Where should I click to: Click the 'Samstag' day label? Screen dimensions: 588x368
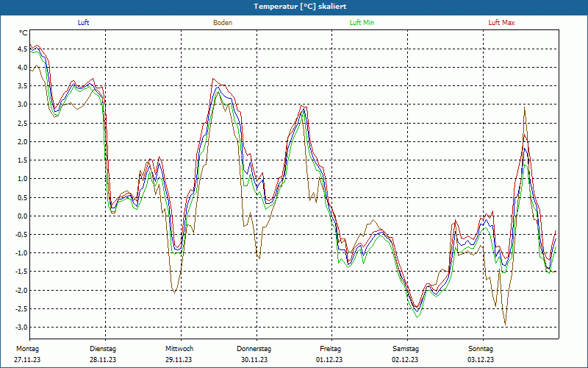(x=406, y=349)
